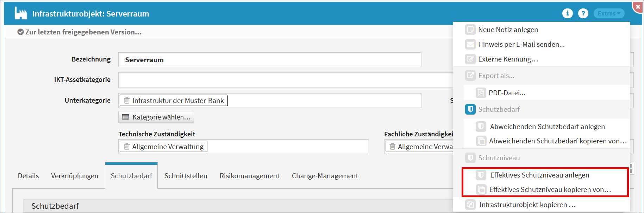Select Effektives Schutzniveau anlegen
The width and height of the screenshot is (644, 213).
pos(539,175)
